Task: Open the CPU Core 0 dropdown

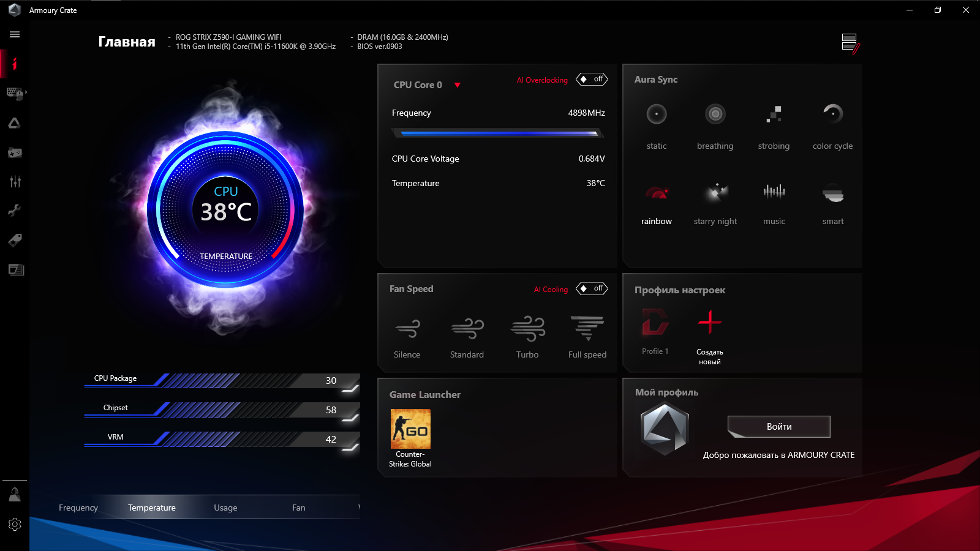Action: pyautogui.click(x=458, y=85)
